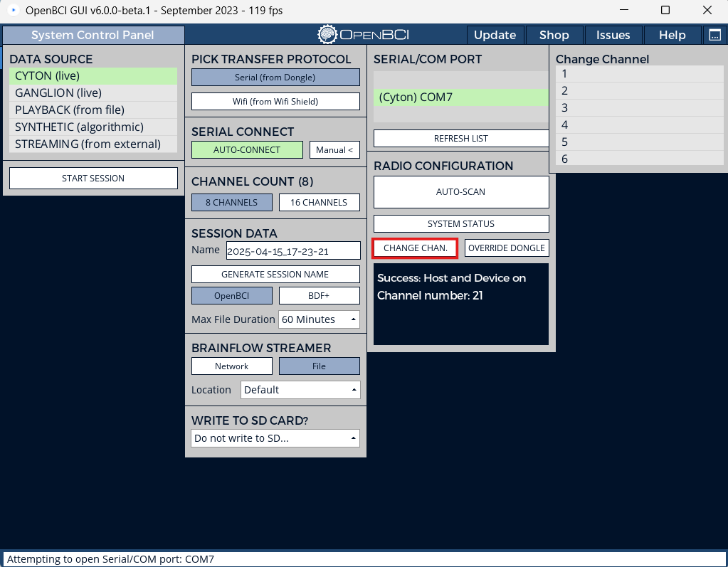Open Max File Duration dropdown
This screenshot has height=567, width=728.
coord(319,319)
